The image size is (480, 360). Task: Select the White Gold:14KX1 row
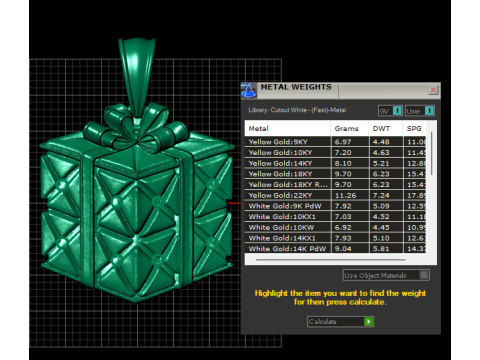(335, 238)
